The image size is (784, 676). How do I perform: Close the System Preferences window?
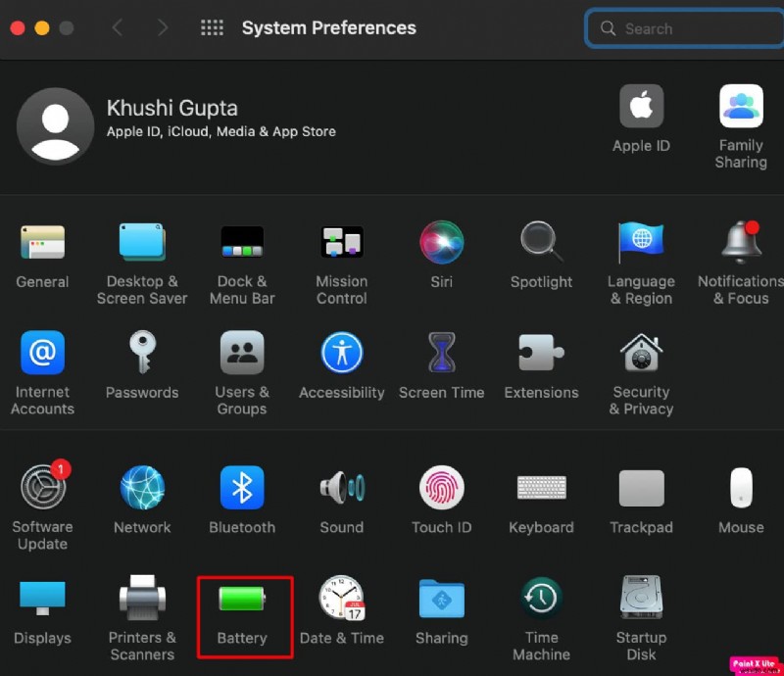point(18,28)
